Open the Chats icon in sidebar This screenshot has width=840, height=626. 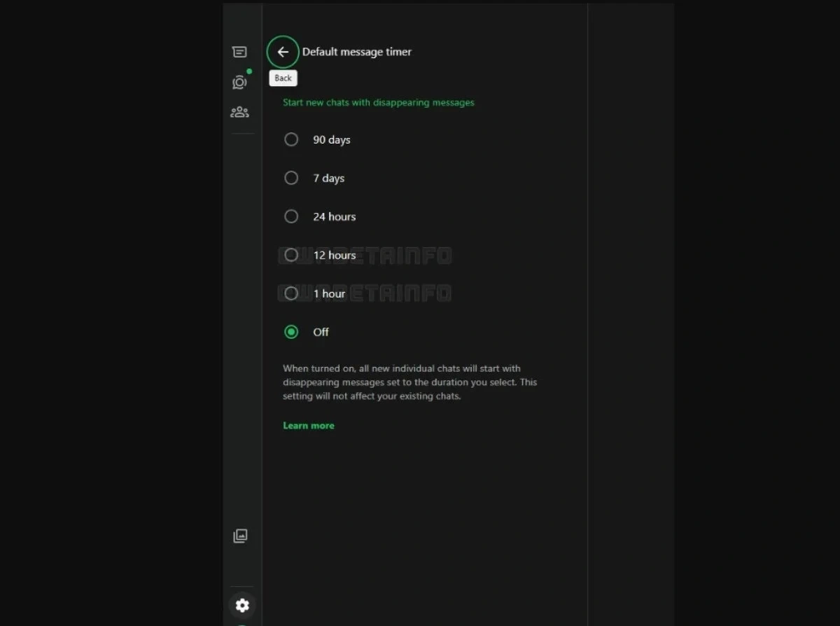(x=239, y=52)
